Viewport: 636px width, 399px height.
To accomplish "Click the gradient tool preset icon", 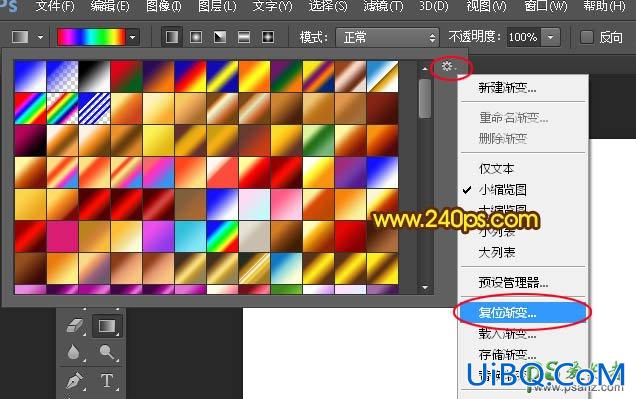I will pos(20,37).
